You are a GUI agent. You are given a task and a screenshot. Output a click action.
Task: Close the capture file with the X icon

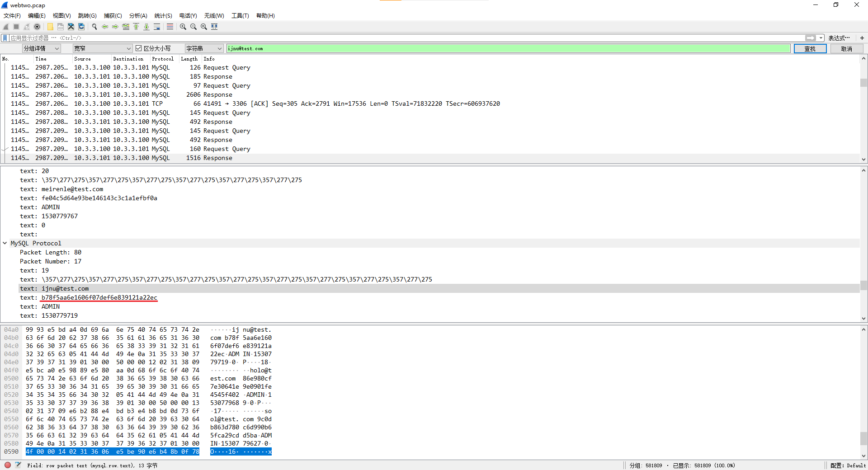point(71,27)
